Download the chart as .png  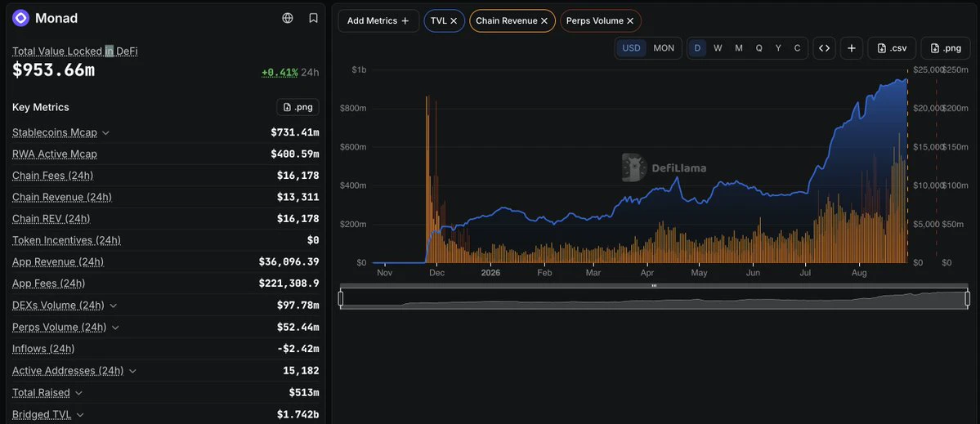tap(945, 48)
